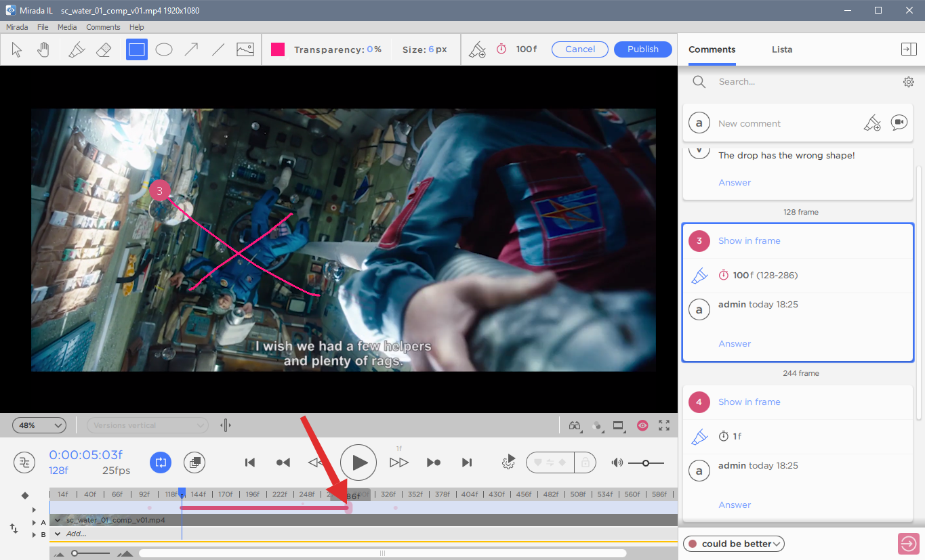
Task: Open color channels options
Action: pyautogui.click(x=597, y=425)
